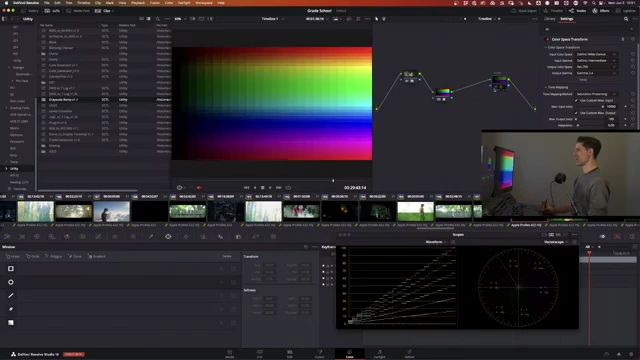Add a polygon line window shape
The image size is (640, 360).
11,296
